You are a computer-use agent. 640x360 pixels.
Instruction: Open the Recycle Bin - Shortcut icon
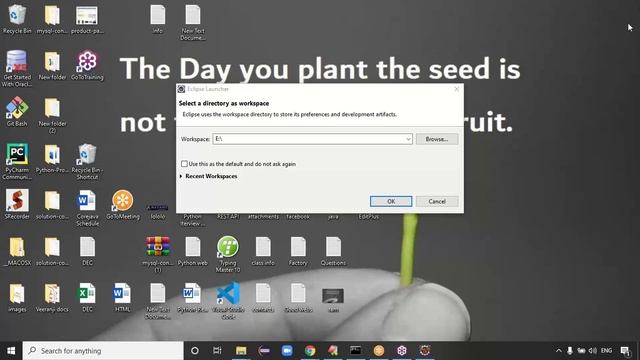pos(87,162)
